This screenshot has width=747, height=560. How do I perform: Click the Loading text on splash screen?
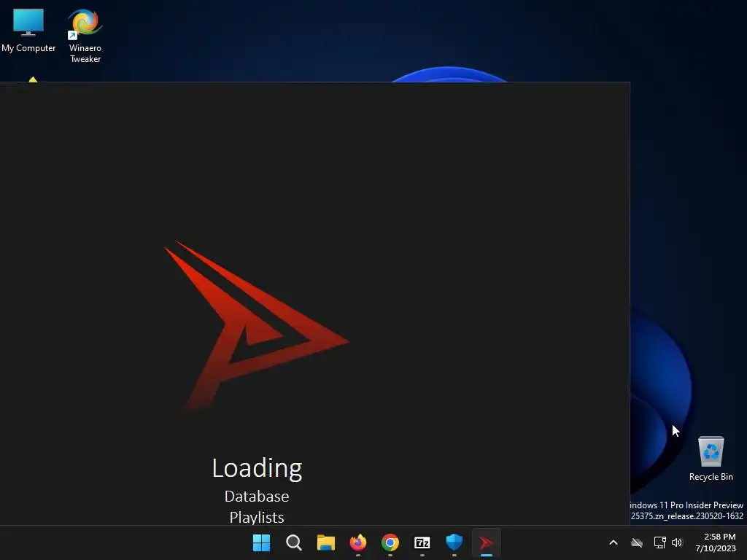click(257, 469)
